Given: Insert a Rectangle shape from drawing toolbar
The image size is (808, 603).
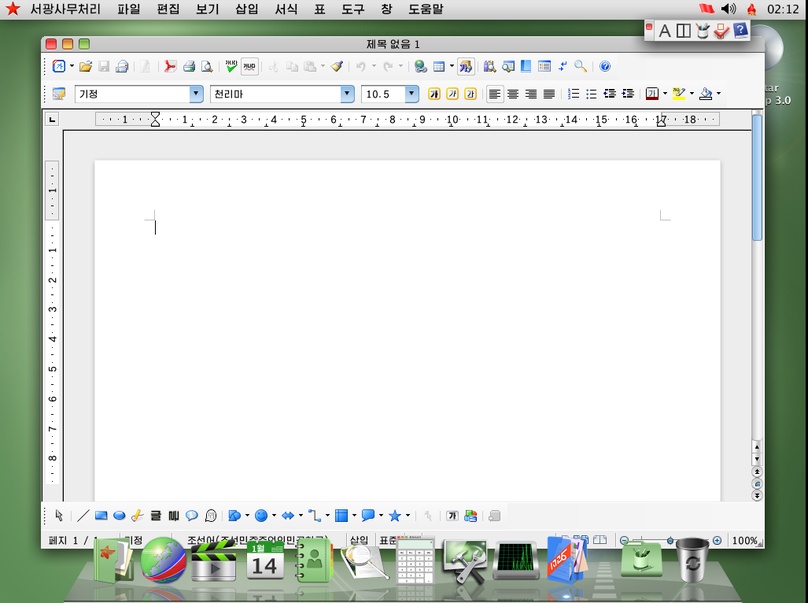Looking at the screenshot, I should click(x=101, y=515).
